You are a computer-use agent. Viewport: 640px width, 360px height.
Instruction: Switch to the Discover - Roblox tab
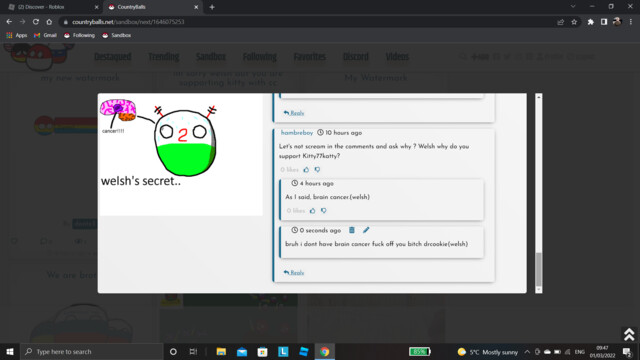point(53,7)
